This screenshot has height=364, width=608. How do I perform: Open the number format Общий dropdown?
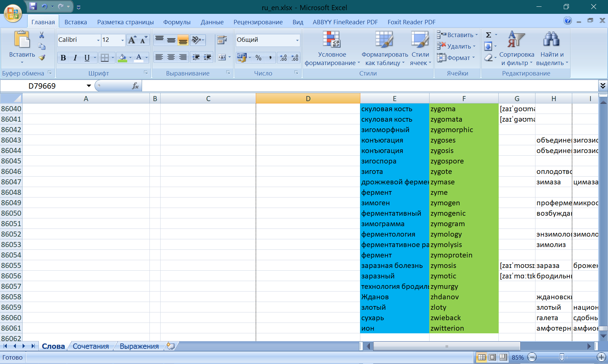[297, 40]
